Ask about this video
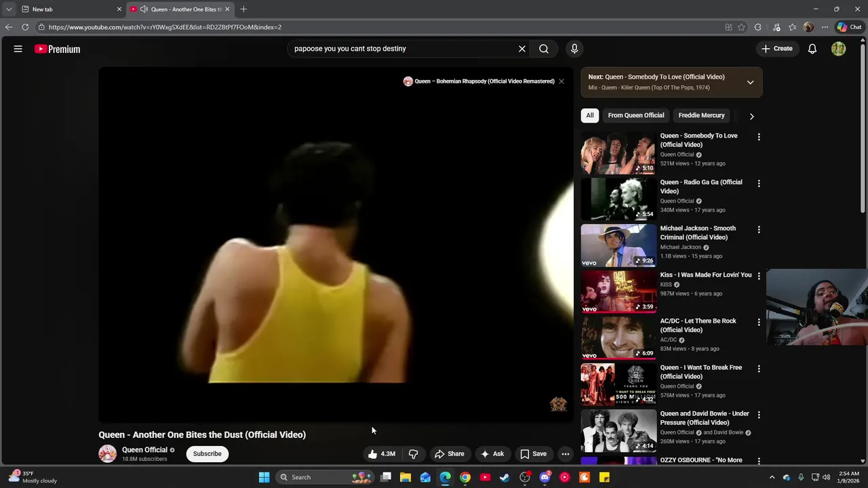 tap(492, 454)
